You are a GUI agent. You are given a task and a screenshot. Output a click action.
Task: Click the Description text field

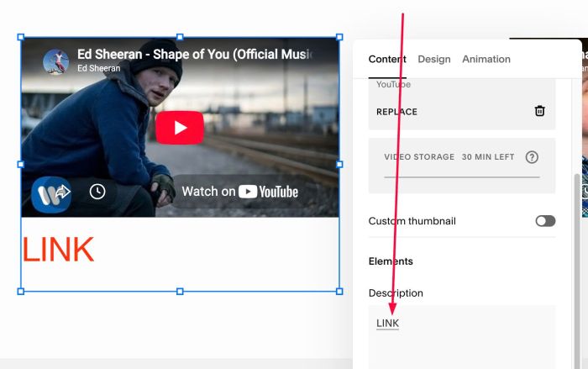[462, 337]
